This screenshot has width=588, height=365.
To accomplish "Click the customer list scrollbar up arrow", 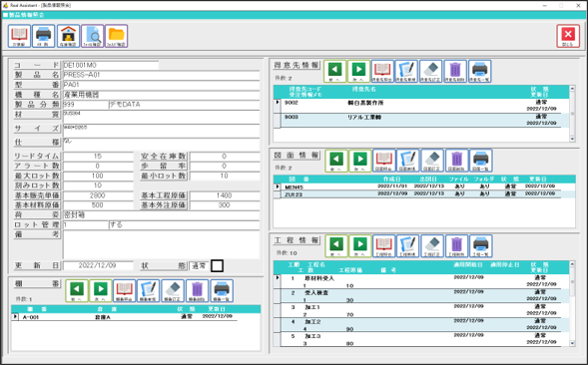I will point(572,89).
